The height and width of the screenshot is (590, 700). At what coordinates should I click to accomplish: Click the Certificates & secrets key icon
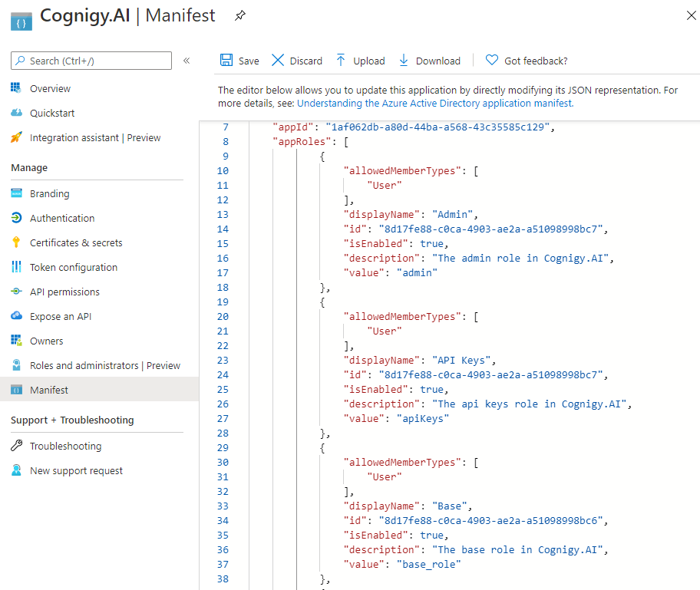point(16,242)
